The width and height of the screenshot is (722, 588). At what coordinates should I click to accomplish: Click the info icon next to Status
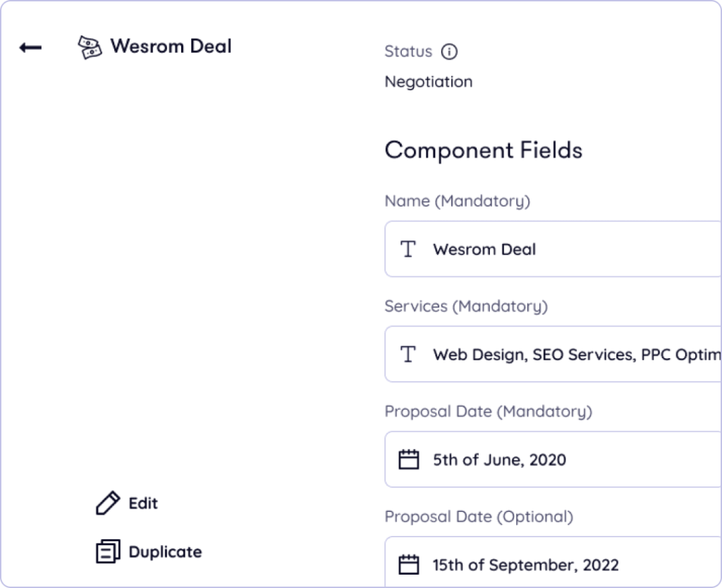(x=448, y=51)
